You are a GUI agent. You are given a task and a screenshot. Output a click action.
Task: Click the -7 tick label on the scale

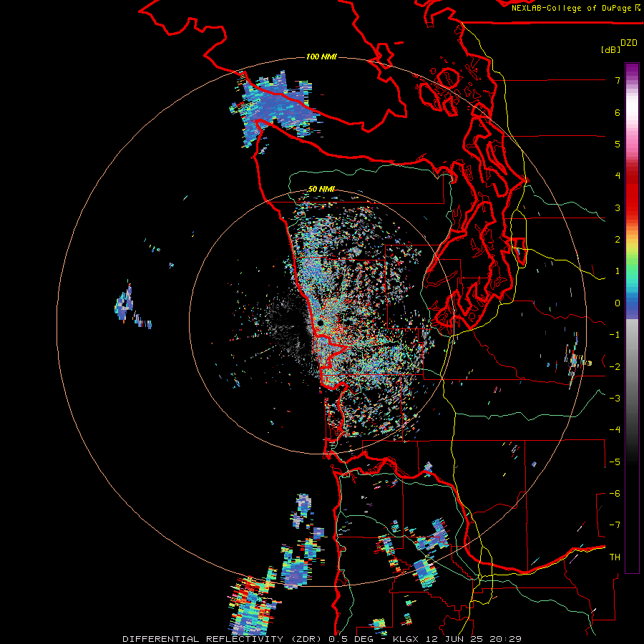point(615,525)
